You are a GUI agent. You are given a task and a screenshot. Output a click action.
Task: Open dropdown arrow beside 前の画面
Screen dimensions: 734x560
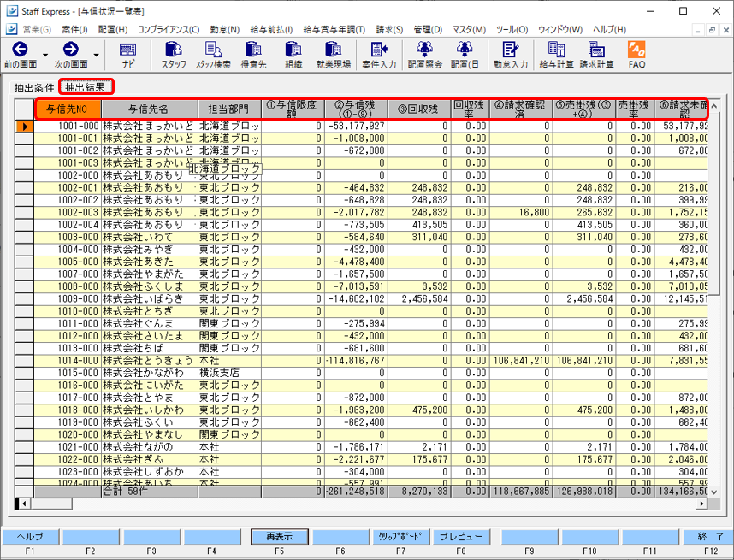coord(45,56)
